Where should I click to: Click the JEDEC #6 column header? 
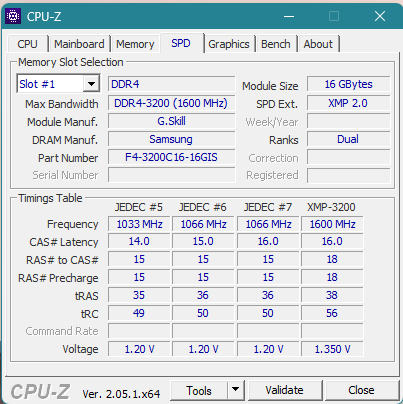203,207
